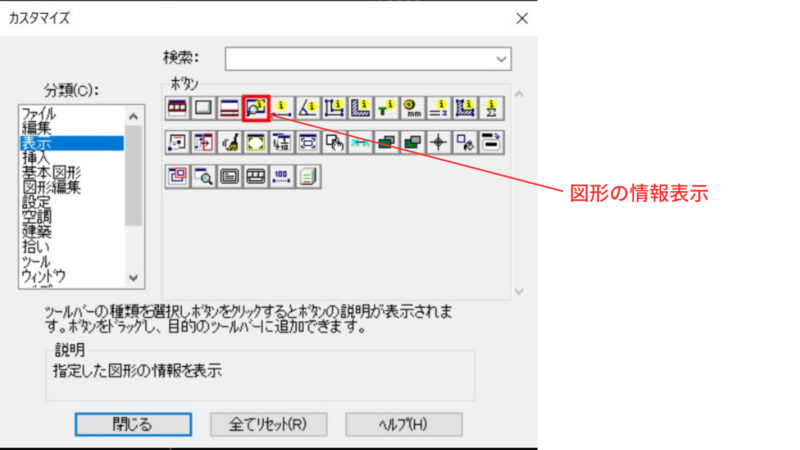
Task: Click the category list scroll-up arrow
Action: tap(134, 116)
